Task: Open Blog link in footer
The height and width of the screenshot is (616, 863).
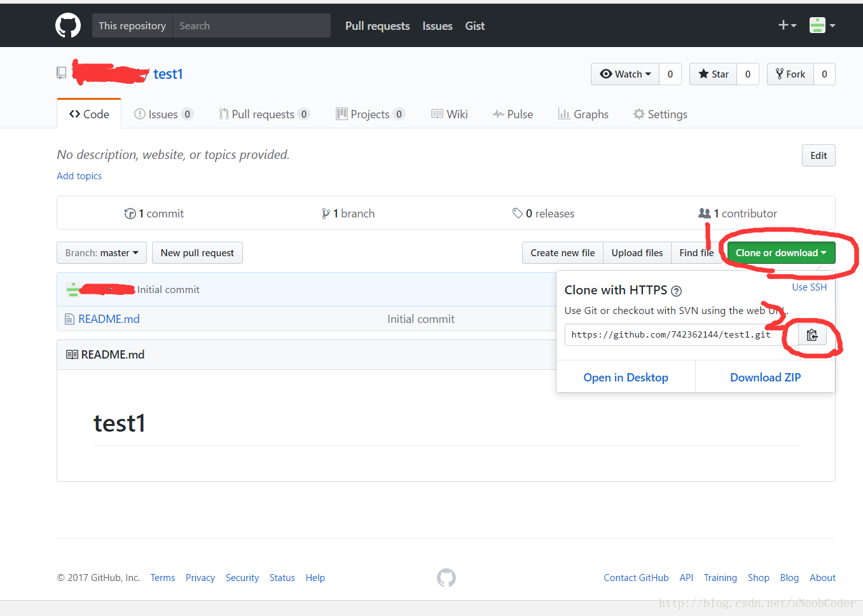Action: click(789, 577)
